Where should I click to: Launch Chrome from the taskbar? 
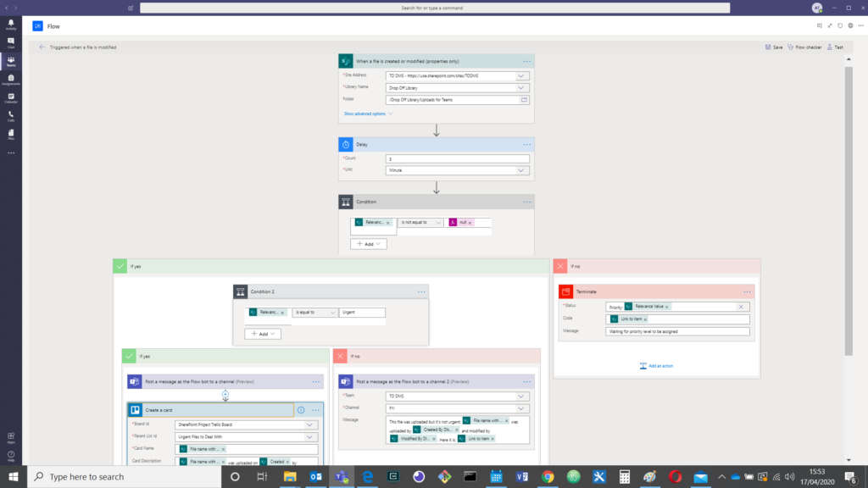548,477
